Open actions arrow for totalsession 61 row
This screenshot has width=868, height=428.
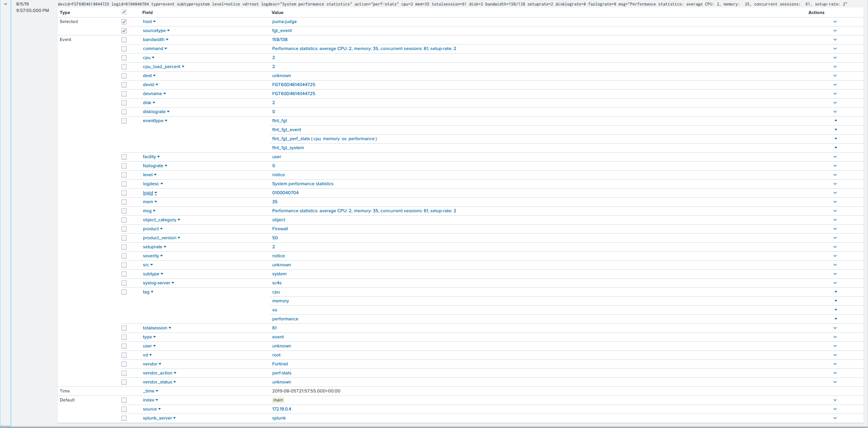click(x=835, y=328)
